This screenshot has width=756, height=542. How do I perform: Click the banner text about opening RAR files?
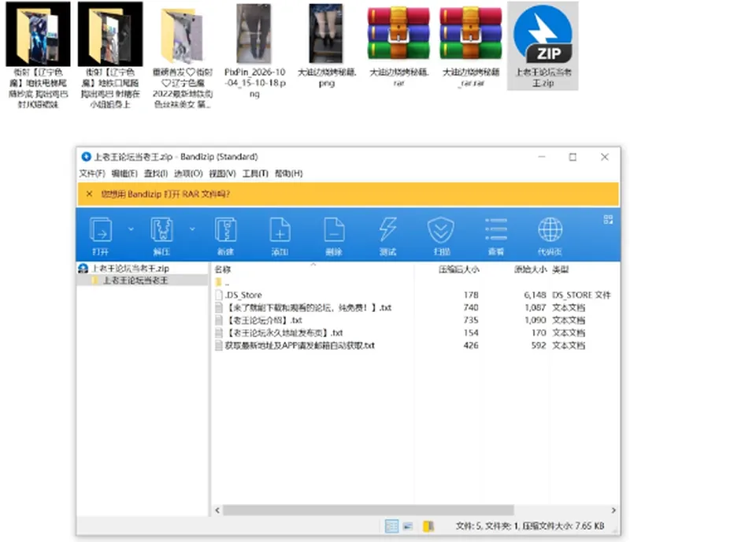pyautogui.click(x=165, y=195)
